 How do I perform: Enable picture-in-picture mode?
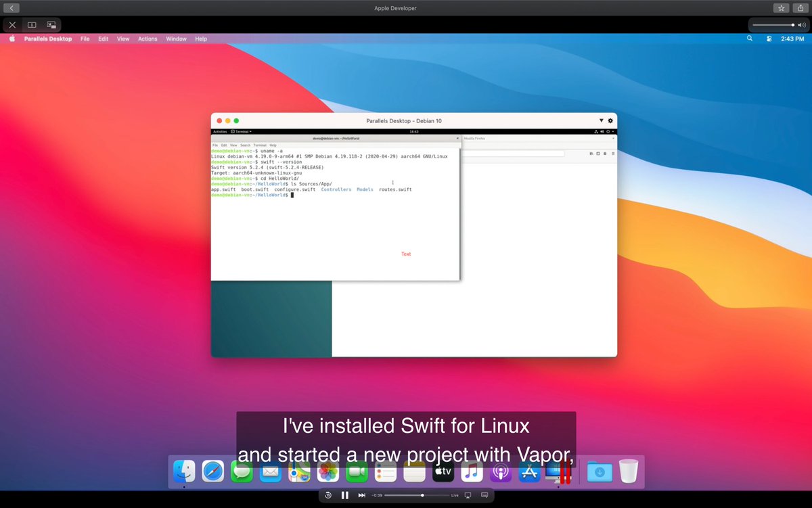click(51, 25)
